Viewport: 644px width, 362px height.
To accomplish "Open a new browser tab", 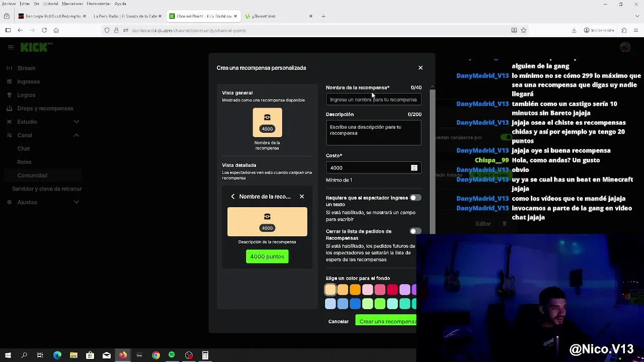I will [324, 16].
